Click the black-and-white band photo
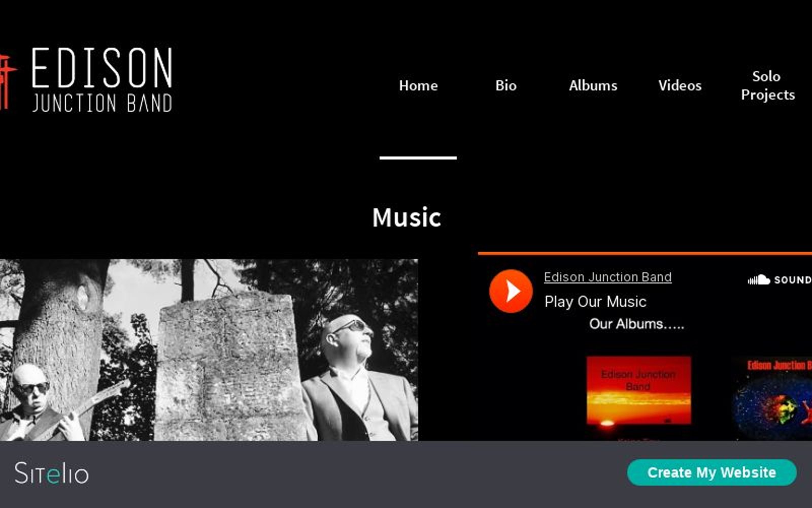Screen dimensions: 812x508 tap(209, 350)
